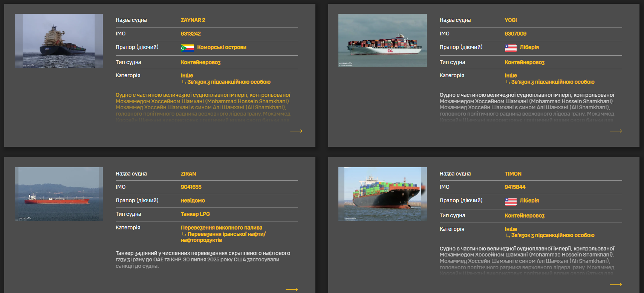Open Перевезення викопного палива category
Screen dimensions: 644x293
coord(221,228)
